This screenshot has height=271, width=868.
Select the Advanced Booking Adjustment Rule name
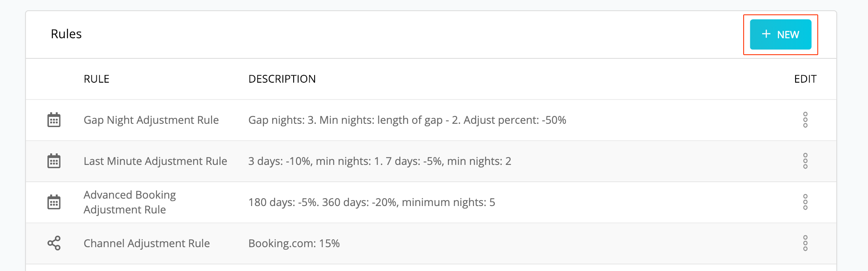[130, 202]
